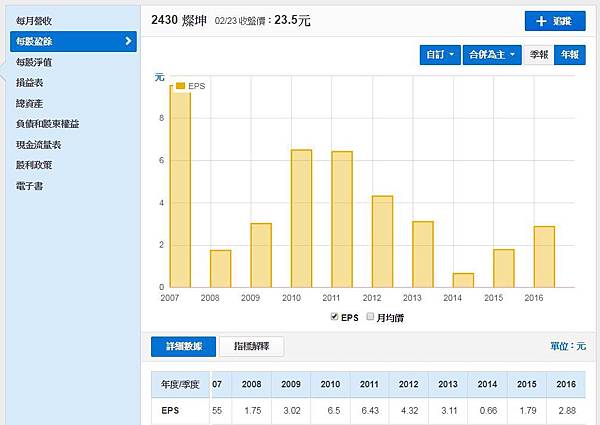
Task: Click the EPS value 6.43 cell
Action: click(370, 410)
